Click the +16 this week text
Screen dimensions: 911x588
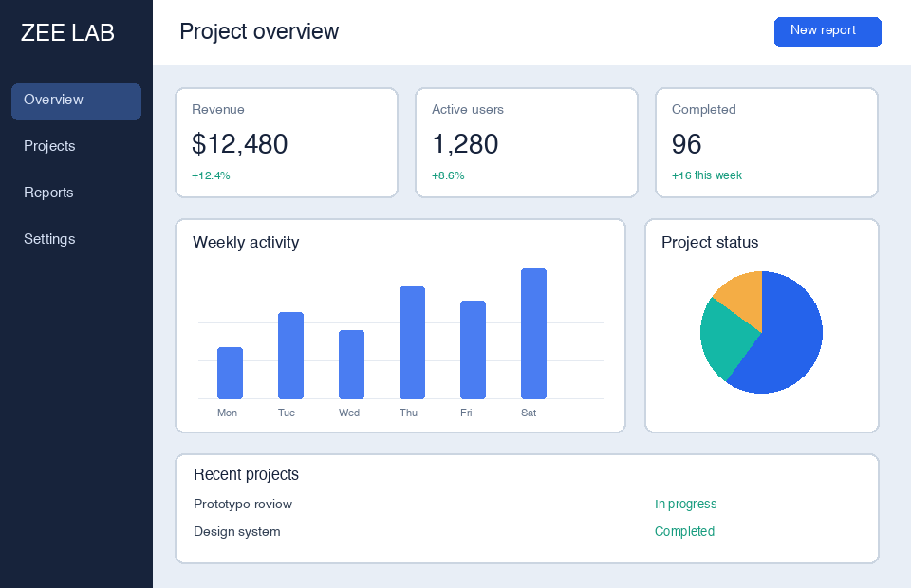(x=706, y=175)
